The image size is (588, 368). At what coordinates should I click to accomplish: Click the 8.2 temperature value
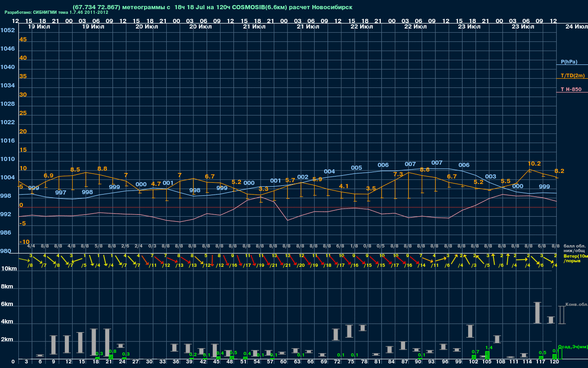pyautogui.click(x=560, y=171)
